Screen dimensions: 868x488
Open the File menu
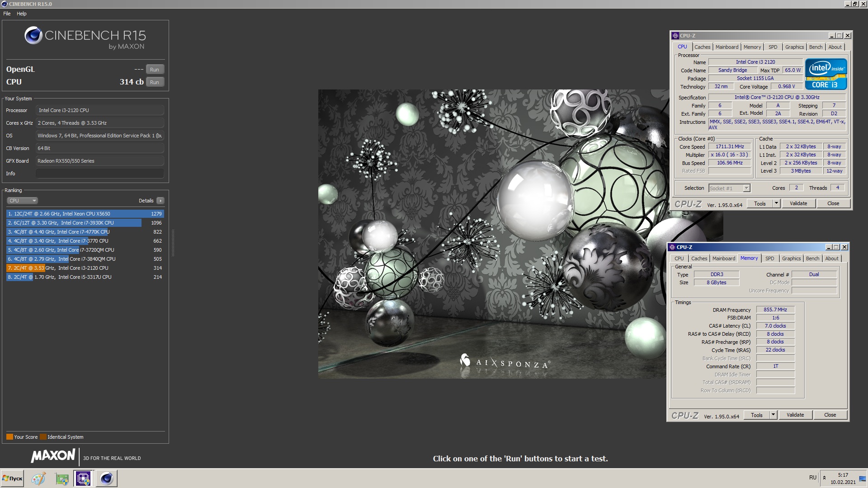pos(7,14)
